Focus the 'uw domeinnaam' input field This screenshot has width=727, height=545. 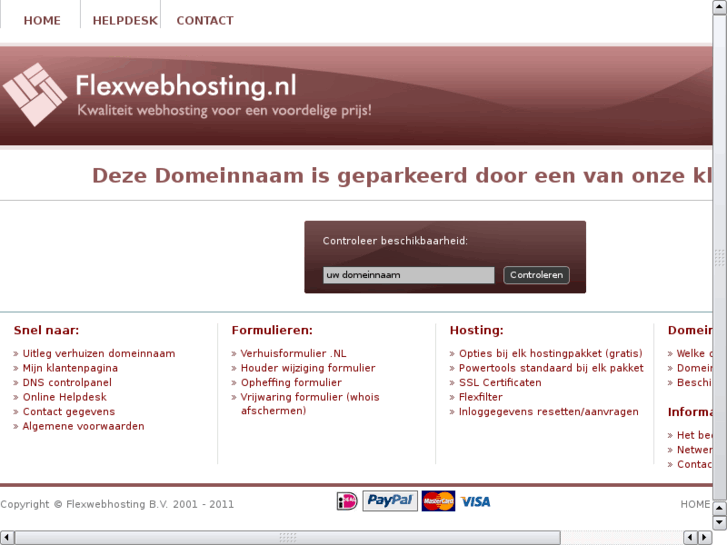pos(408,275)
